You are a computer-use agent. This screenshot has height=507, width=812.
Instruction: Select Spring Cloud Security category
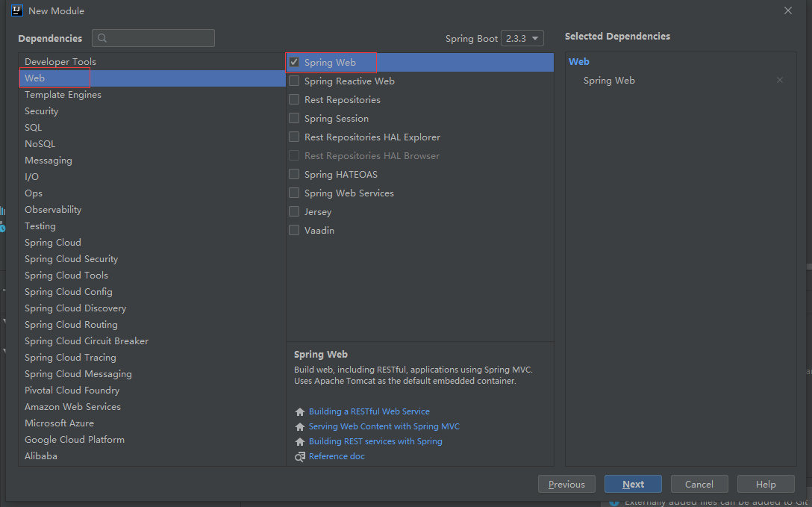[152, 259]
